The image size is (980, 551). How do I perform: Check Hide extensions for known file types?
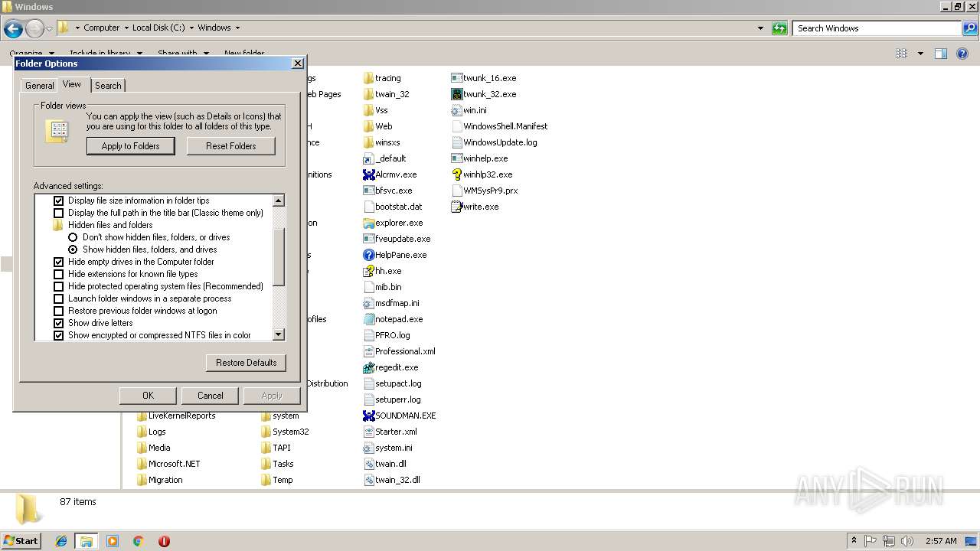(x=58, y=274)
